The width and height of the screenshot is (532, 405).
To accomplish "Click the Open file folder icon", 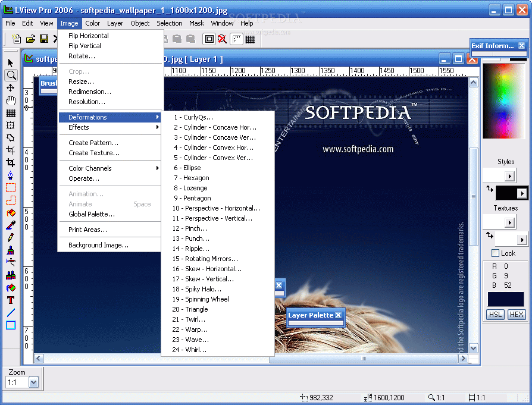I will (x=30, y=39).
